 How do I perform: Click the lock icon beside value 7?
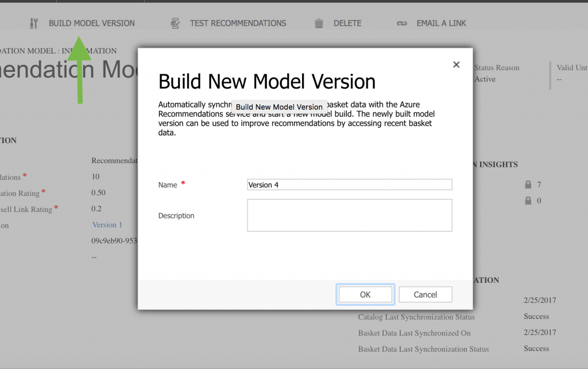point(528,185)
